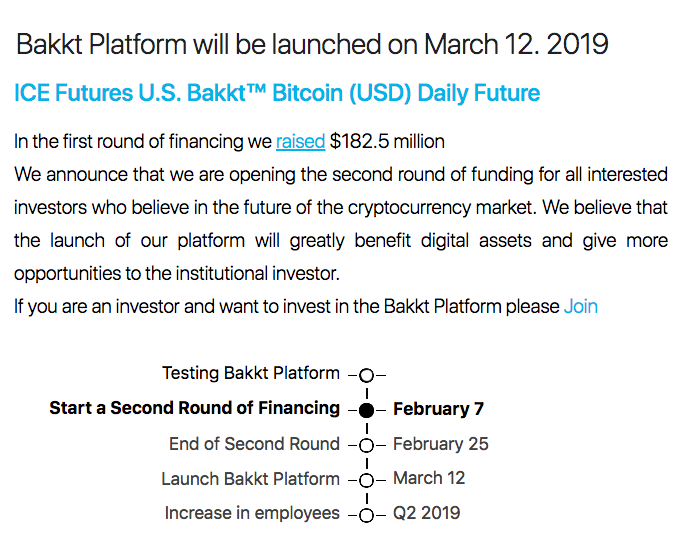Click the "End of Second Round" label
This screenshot has width=685, height=541.
coord(254,443)
